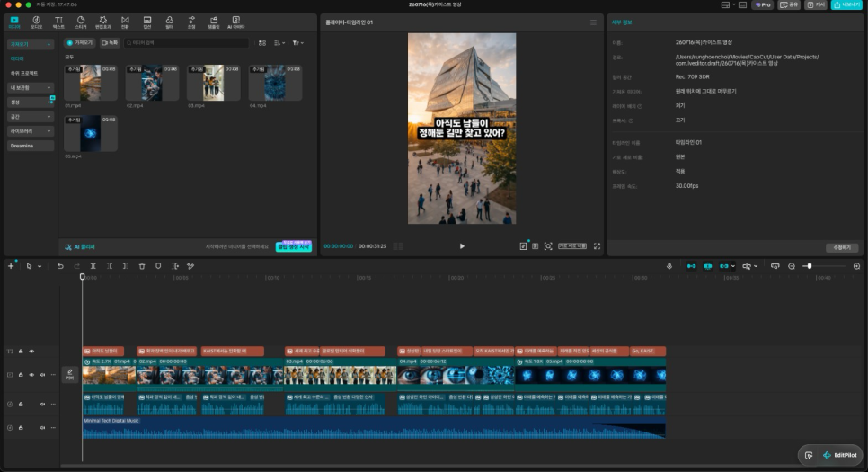Open the 스티커 (Stickers) tab
The width and height of the screenshot is (868, 472).
coord(81,22)
